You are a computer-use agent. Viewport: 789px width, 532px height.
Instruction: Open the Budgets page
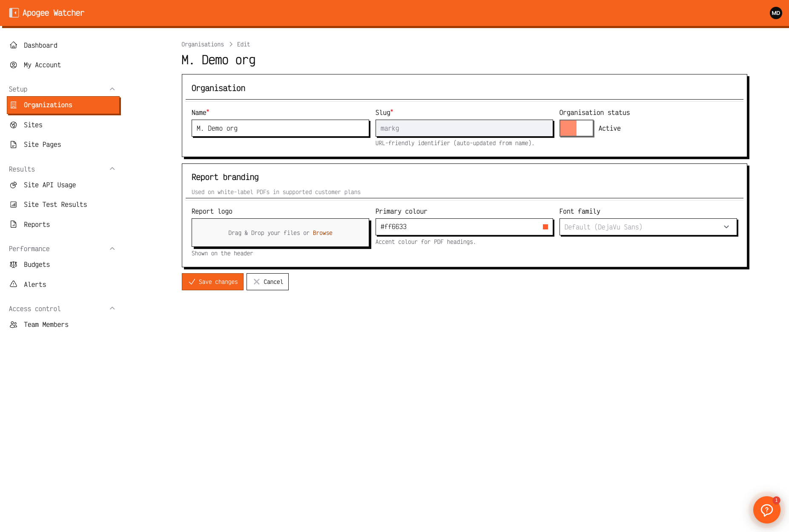pyautogui.click(x=63, y=264)
